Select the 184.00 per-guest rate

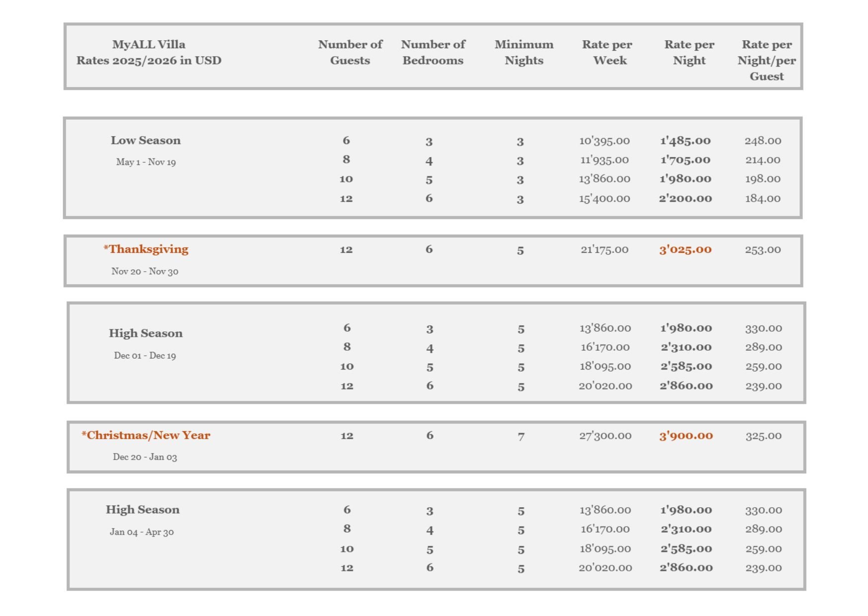point(763,199)
